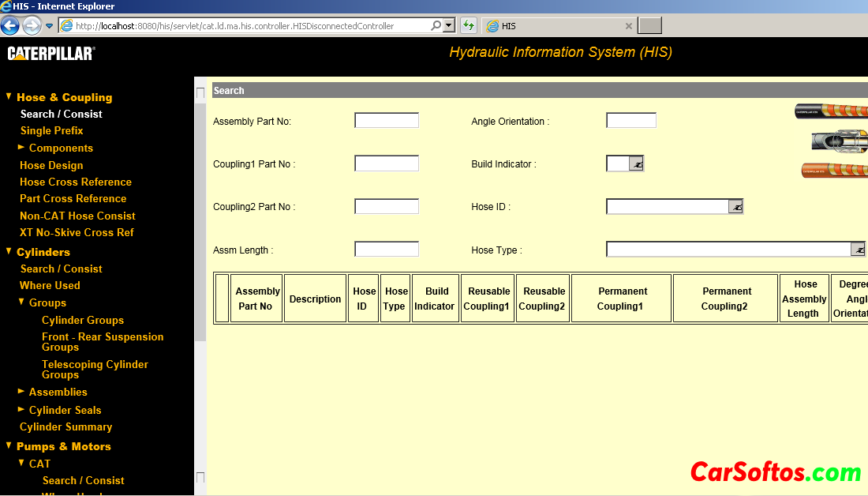Open the Hose Cross Reference link

click(75, 182)
